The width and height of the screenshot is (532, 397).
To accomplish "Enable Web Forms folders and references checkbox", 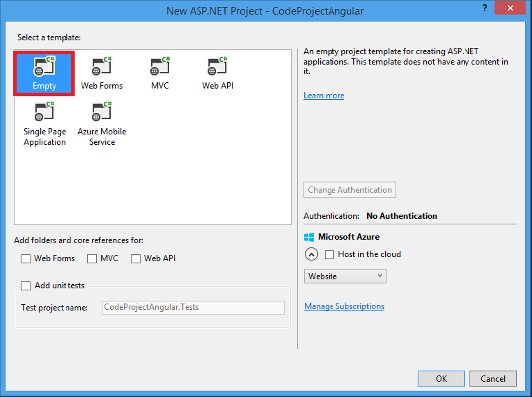I will pyautogui.click(x=26, y=259).
